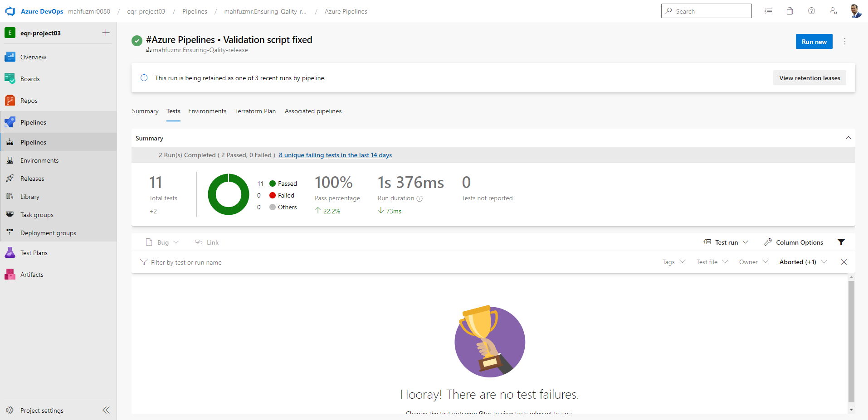
Task: Open 8 unique failing tests link
Action: [335, 155]
